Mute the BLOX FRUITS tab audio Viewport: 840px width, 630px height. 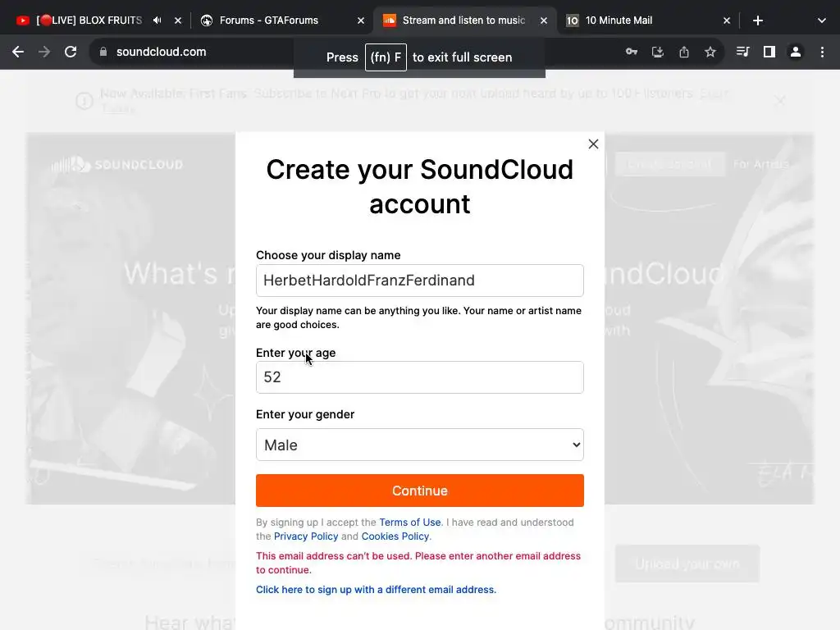[x=157, y=21]
